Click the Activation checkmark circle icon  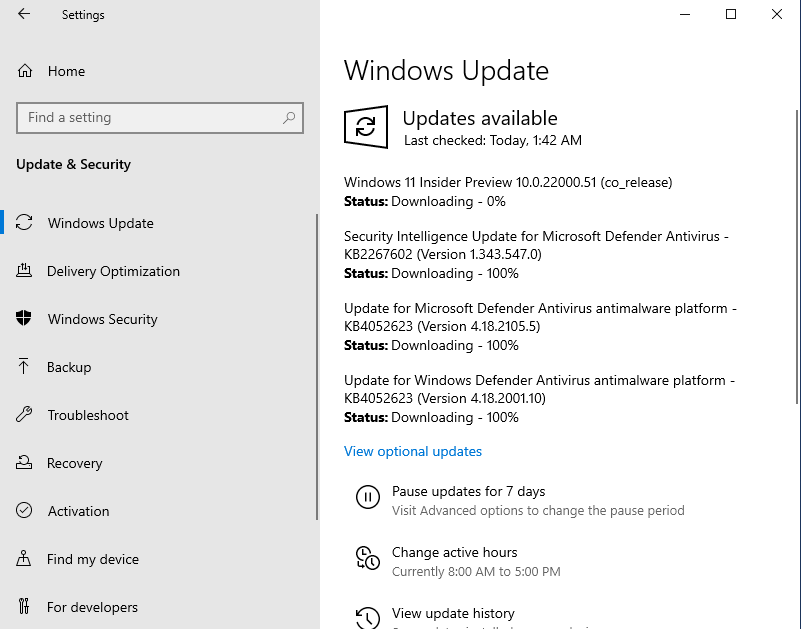(x=24, y=510)
